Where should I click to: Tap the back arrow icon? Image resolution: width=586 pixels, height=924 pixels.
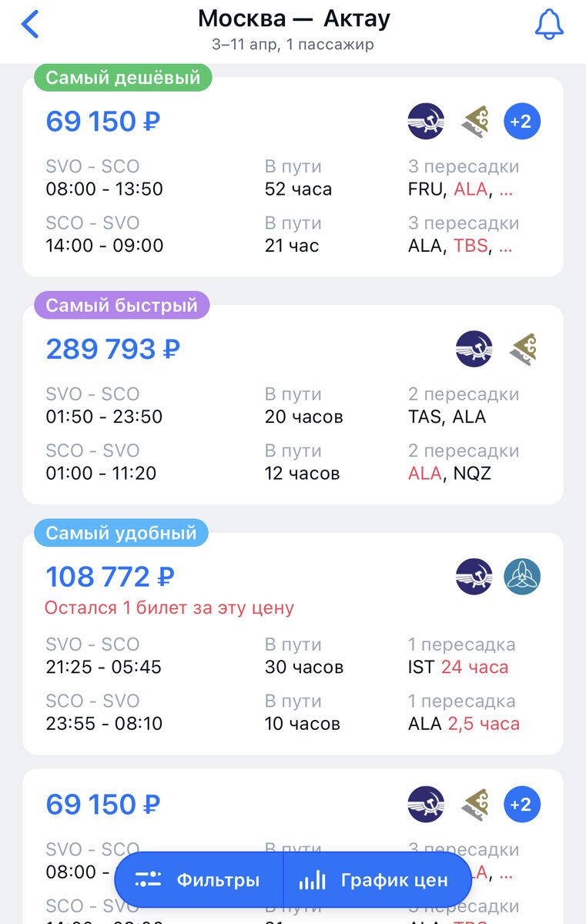tap(30, 24)
